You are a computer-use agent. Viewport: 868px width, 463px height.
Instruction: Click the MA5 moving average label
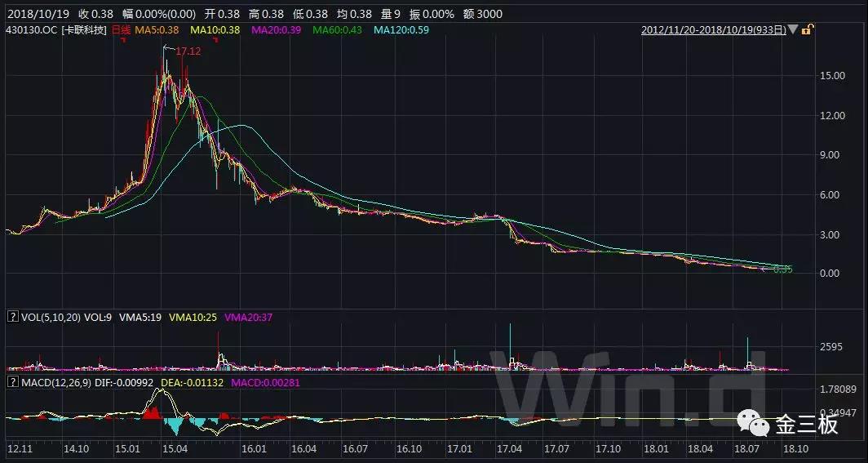click(157, 30)
